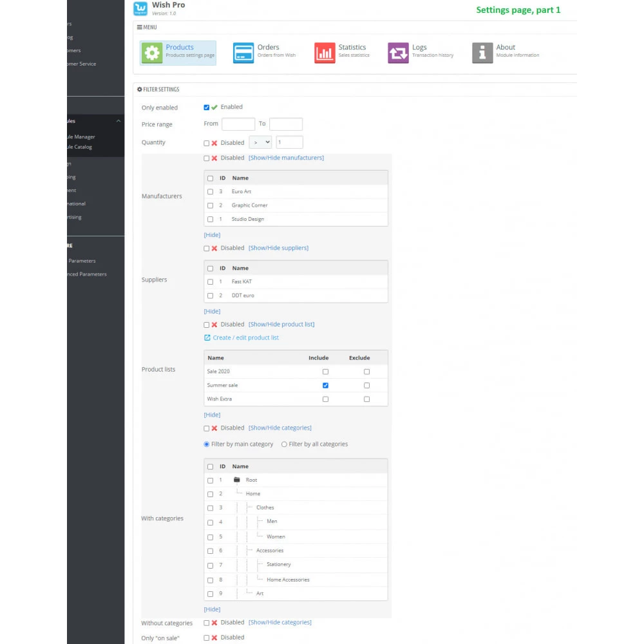
Task: Click the Stationery category name
Action: [x=278, y=564]
